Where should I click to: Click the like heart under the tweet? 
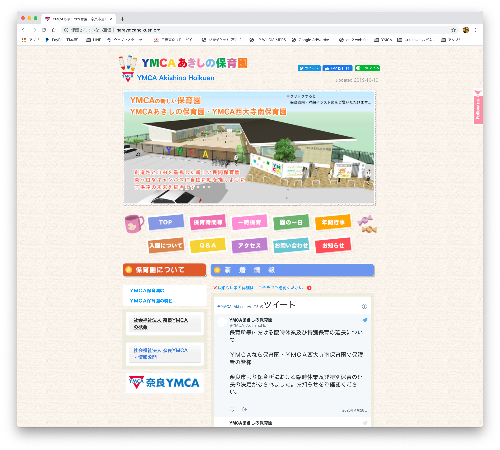click(x=232, y=409)
